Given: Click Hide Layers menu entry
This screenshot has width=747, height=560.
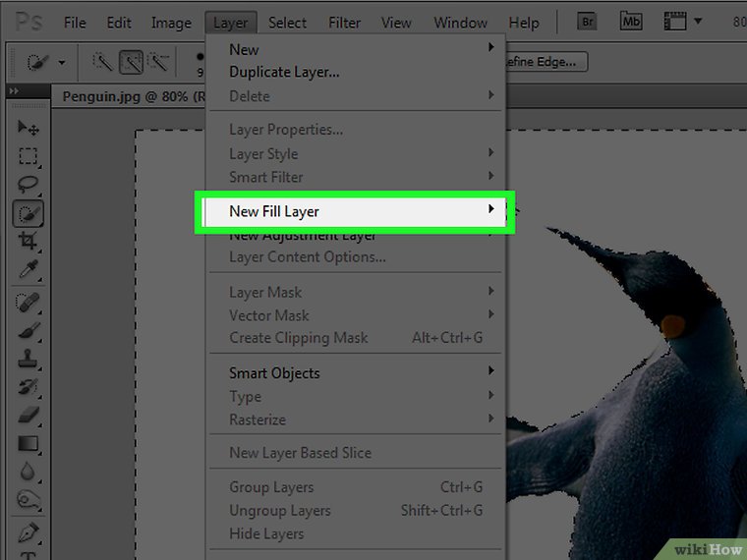Looking at the screenshot, I should [356, 533].
